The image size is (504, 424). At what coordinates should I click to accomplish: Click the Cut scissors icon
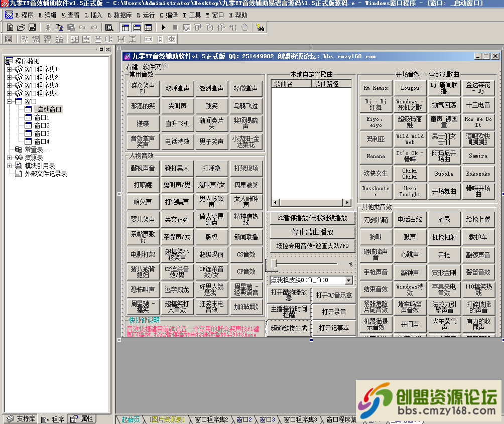click(x=48, y=27)
